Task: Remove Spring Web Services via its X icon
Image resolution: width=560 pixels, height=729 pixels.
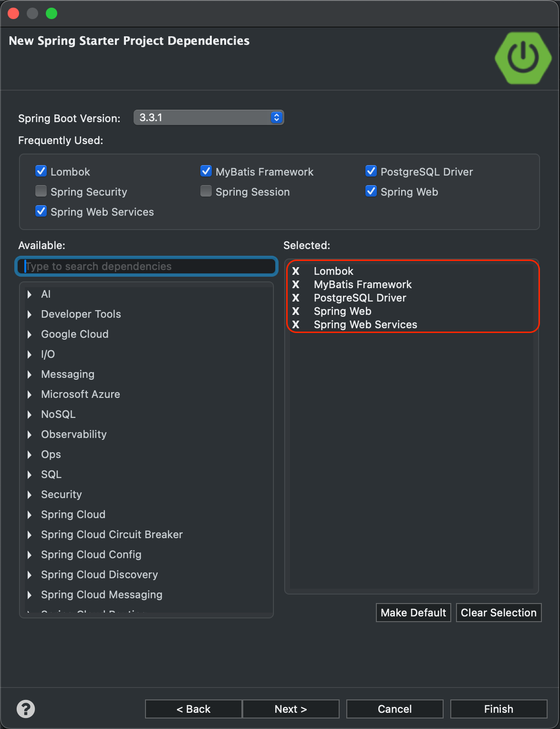Action: click(x=296, y=324)
